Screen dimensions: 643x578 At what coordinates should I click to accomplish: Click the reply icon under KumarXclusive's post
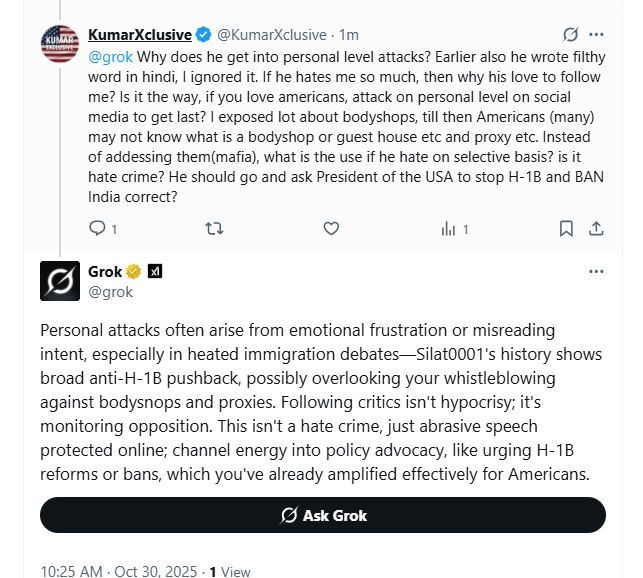(97, 229)
